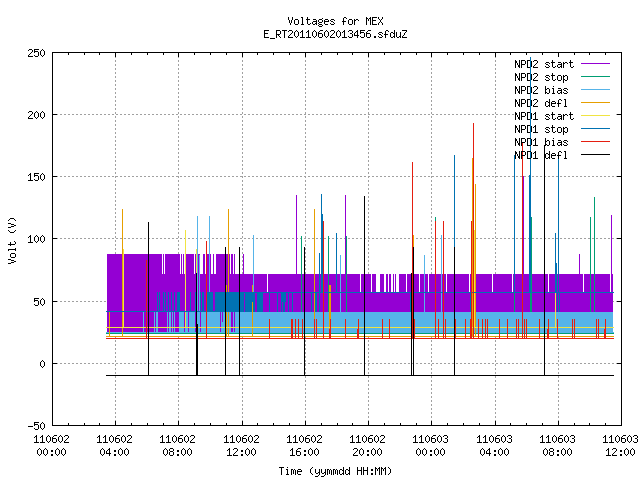Select the NPD1 stop legend label

point(541,129)
